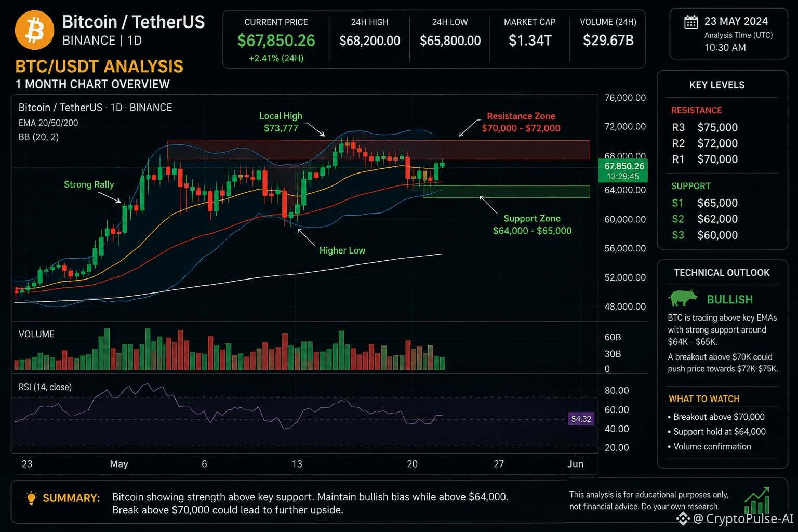
Task: Click the 'Jun' date axis label
Action: (575, 464)
